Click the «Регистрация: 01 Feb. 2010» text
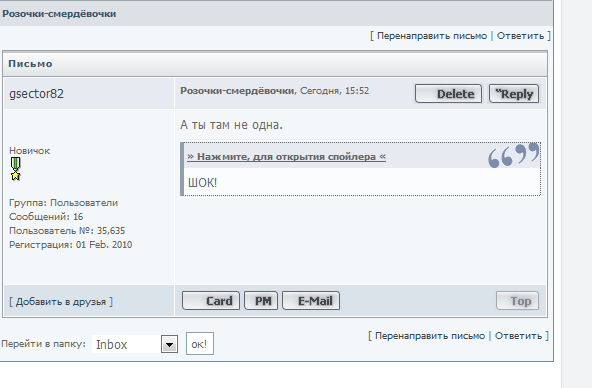 (x=71, y=245)
